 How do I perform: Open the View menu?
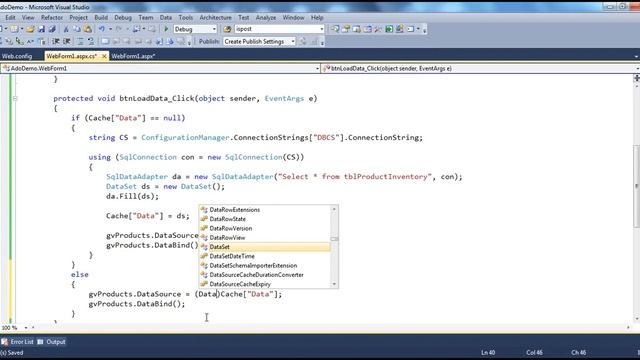click(28, 18)
